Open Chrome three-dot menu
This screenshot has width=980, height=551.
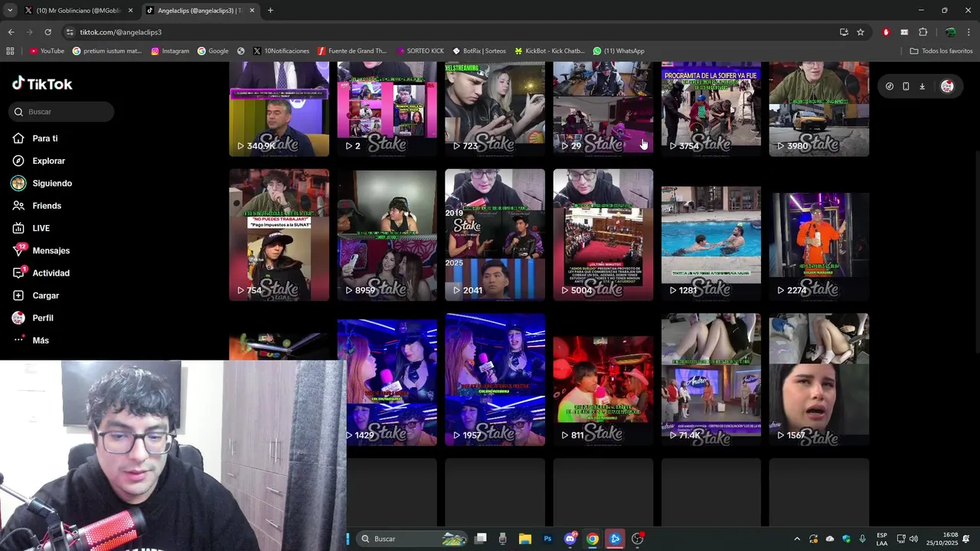click(969, 32)
